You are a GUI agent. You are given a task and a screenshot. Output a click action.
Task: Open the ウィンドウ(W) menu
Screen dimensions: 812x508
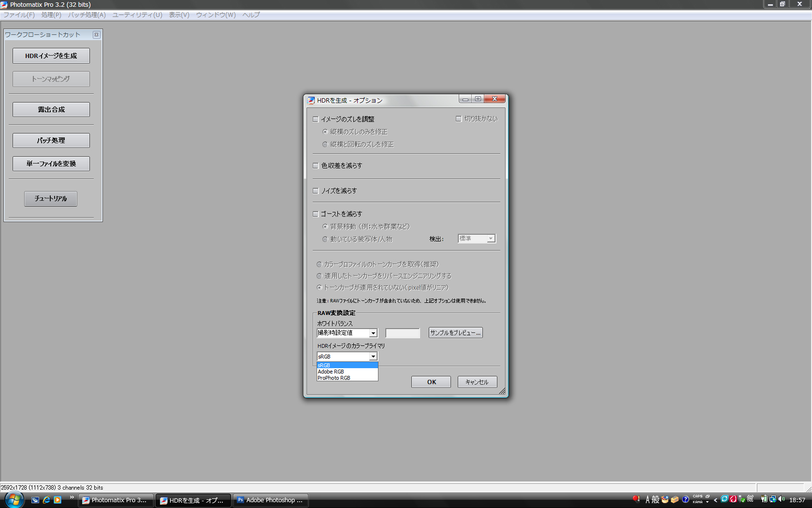point(216,15)
